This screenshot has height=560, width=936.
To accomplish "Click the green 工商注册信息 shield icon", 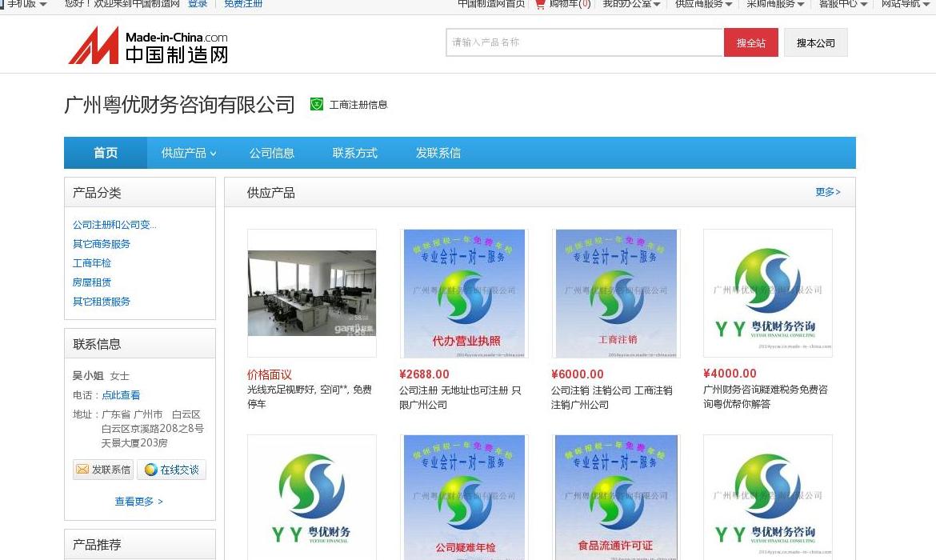I will tap(316, 105).
